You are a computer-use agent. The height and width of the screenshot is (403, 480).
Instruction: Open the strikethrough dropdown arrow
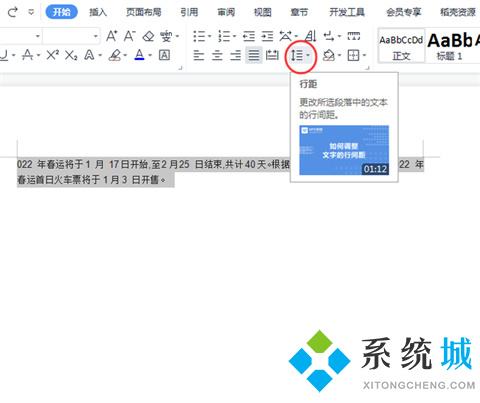(x=39, y=55)
